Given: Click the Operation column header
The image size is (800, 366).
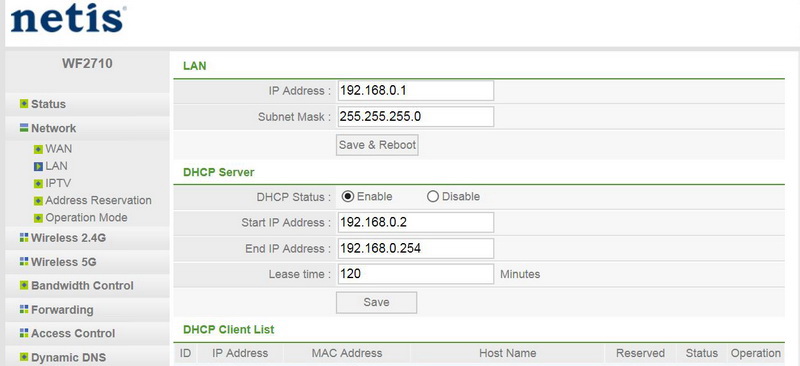Looking at the screenshot, I should coord(756,353).
